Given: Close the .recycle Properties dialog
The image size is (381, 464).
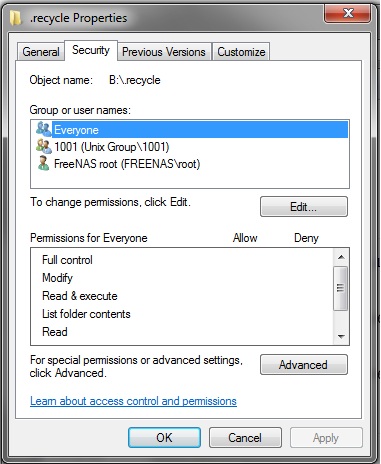Looking at the screenshot, I should click(x=348, y=13).
